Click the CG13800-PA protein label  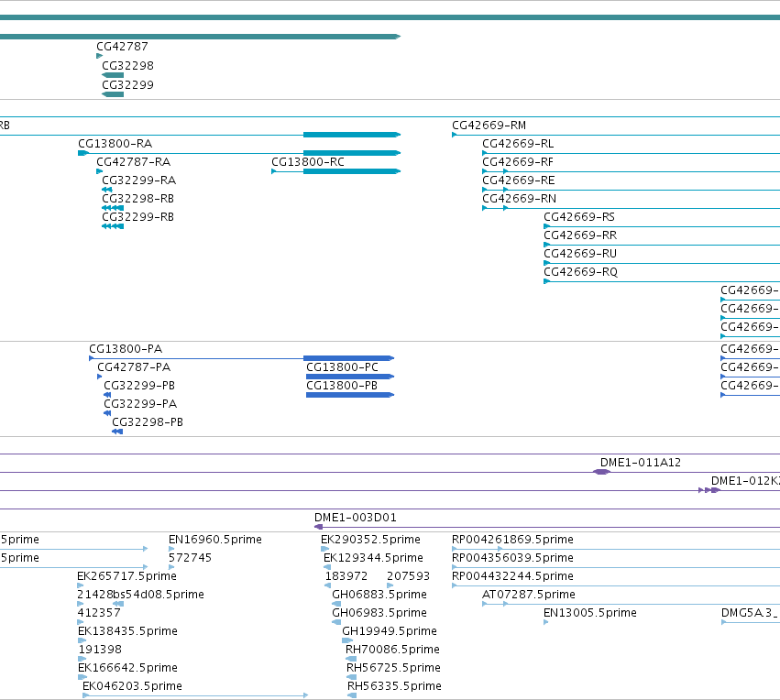click(x=126, y=349)
